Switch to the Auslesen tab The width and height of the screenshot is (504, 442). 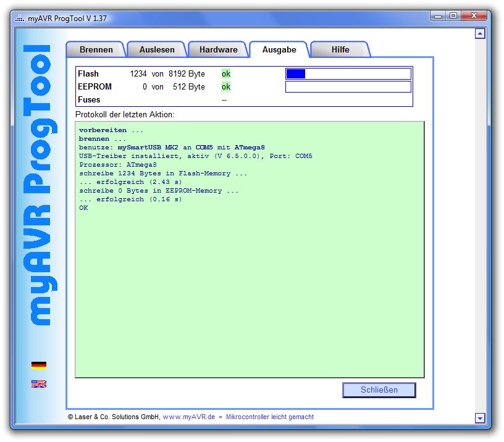pos(157,49)
